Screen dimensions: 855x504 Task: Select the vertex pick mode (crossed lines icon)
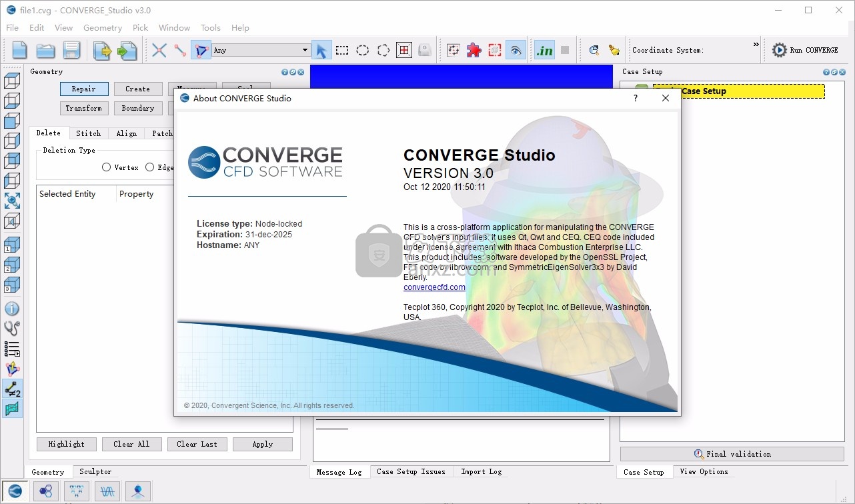[159, 50]
